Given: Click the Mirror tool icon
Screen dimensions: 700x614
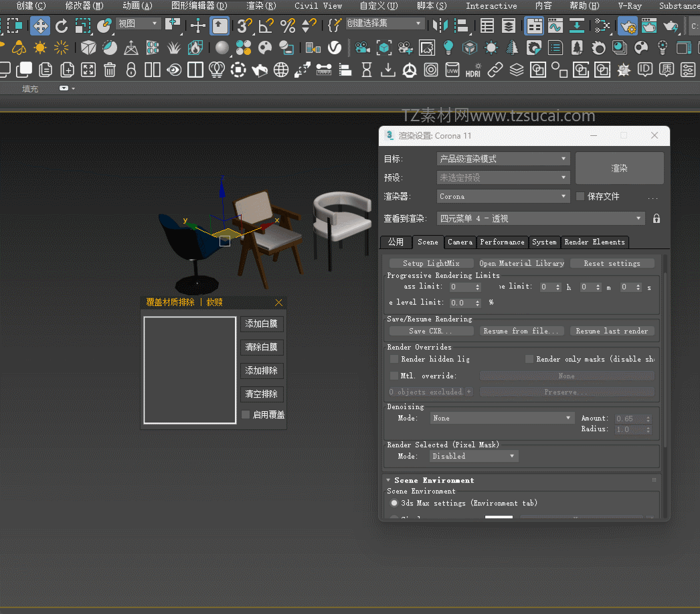Looking at the screenshot, I should 439,26.
